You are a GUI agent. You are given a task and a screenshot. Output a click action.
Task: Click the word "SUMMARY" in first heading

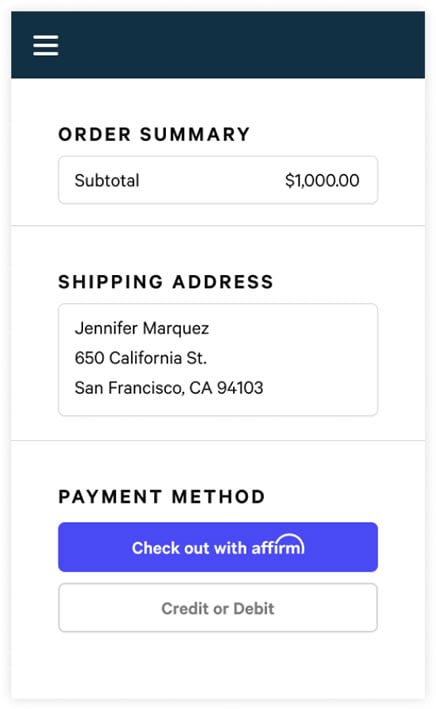tap(195, 134)
